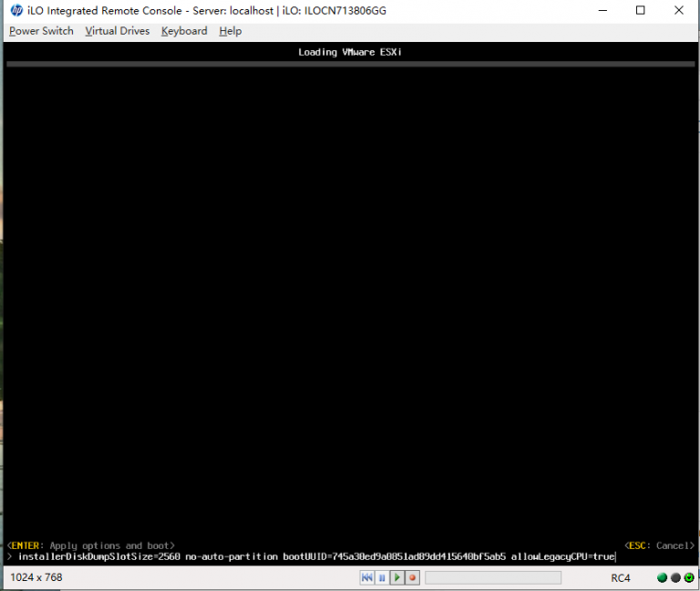This screenshot has width=700, height=591.
Task: Click the allowLegacyCPU=true parameter text
Action: (563, 556)
